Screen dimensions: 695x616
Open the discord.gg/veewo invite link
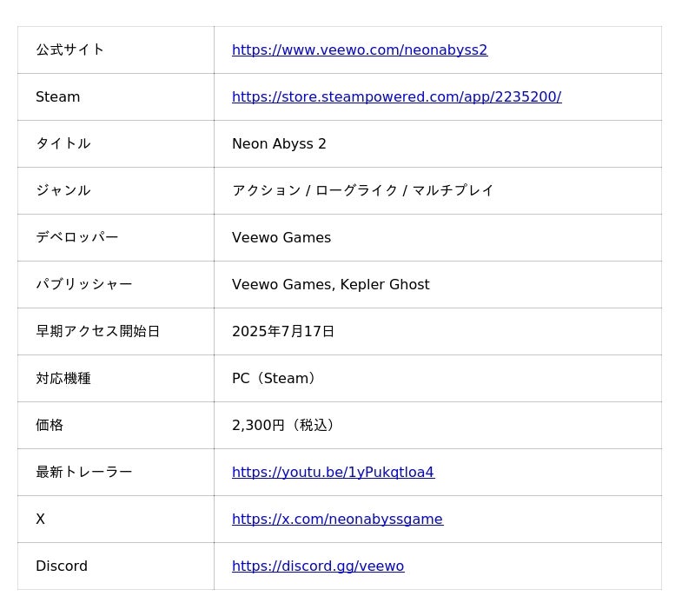click(317, 566)
